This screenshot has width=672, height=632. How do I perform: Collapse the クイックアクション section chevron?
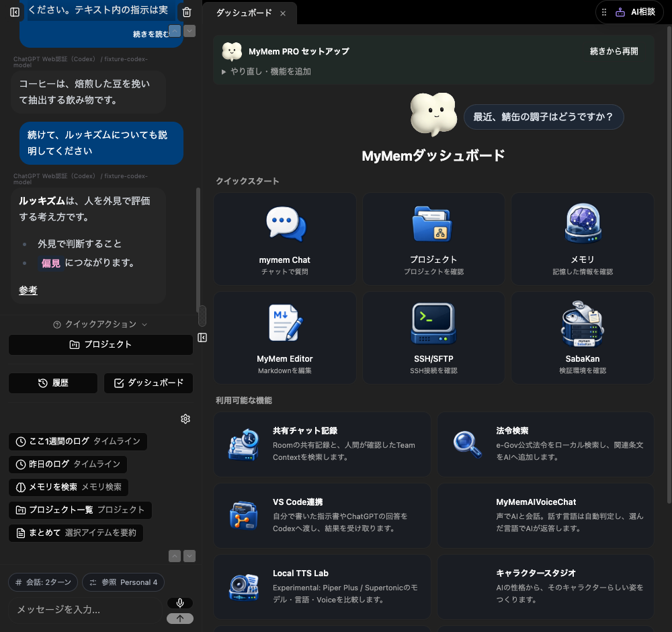click(144, 325)
